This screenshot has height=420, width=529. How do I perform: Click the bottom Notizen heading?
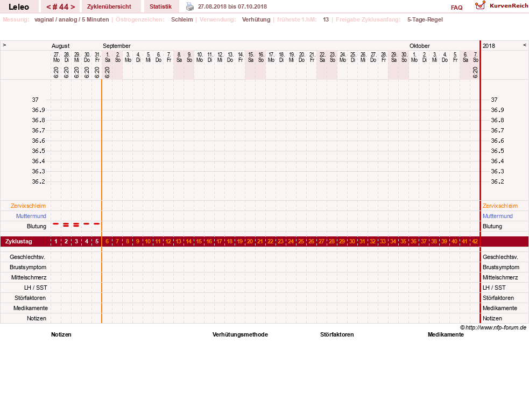61,334
